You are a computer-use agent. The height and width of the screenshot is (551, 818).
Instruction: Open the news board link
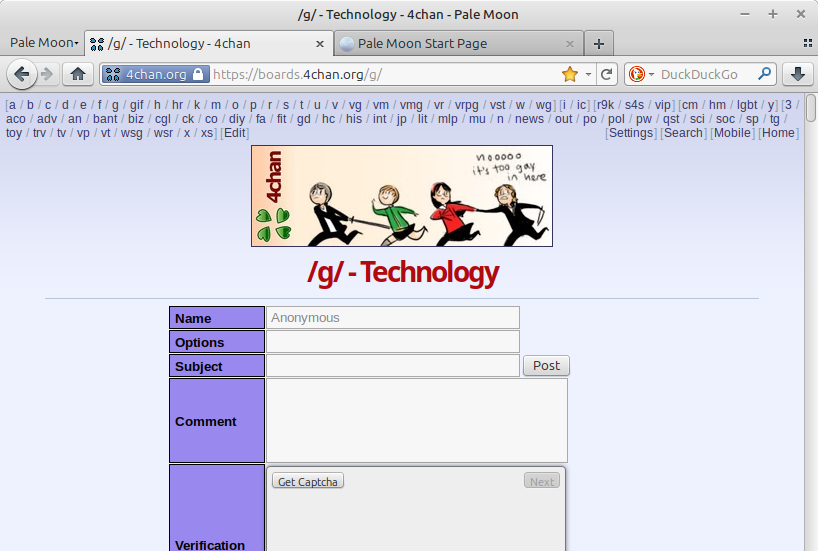(x=529, y=119)
